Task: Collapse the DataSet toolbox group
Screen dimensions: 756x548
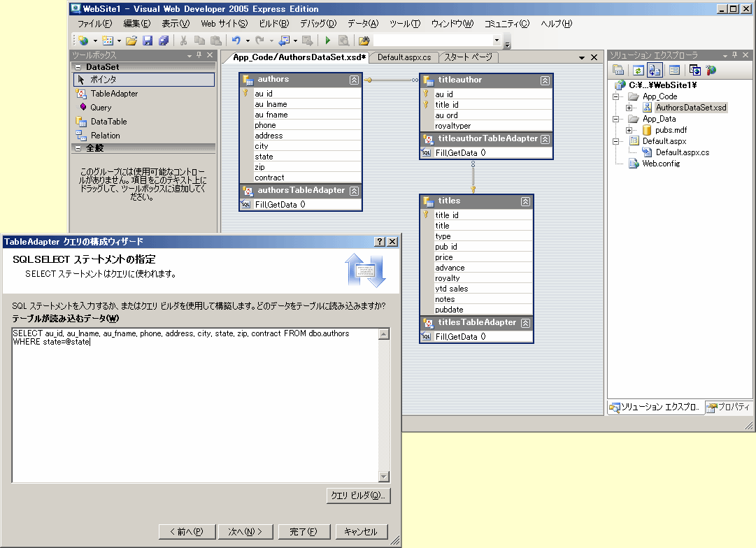Action: [78, 67]
